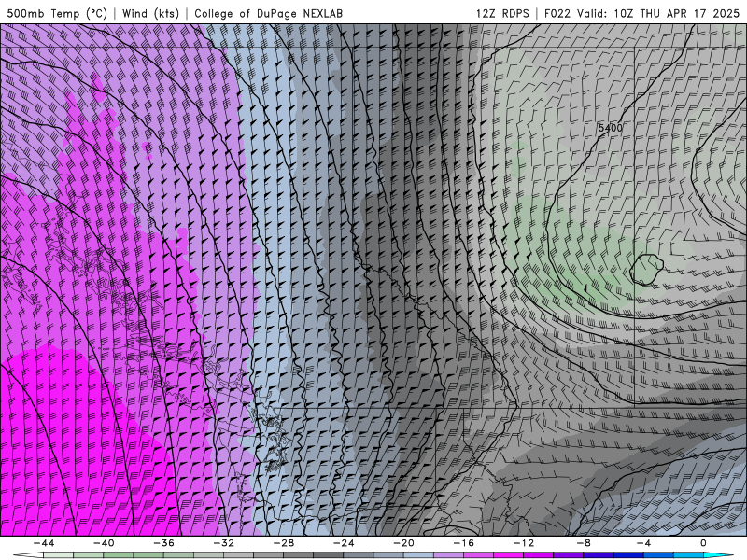Click the -36 color scale label

coord(164,543)
